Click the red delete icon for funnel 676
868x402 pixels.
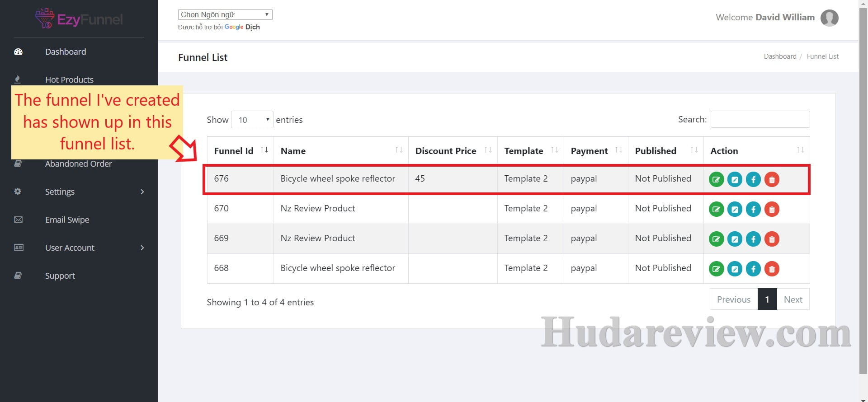772,179
